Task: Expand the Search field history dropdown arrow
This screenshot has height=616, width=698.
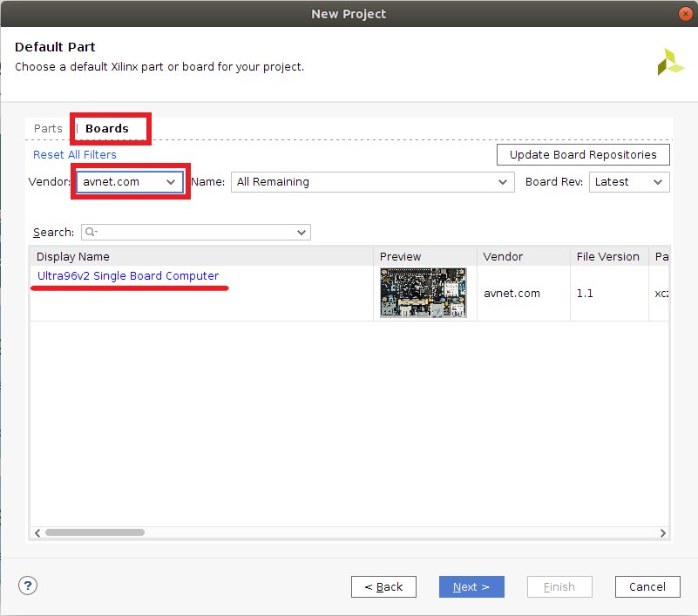Action: coord(302,233)
